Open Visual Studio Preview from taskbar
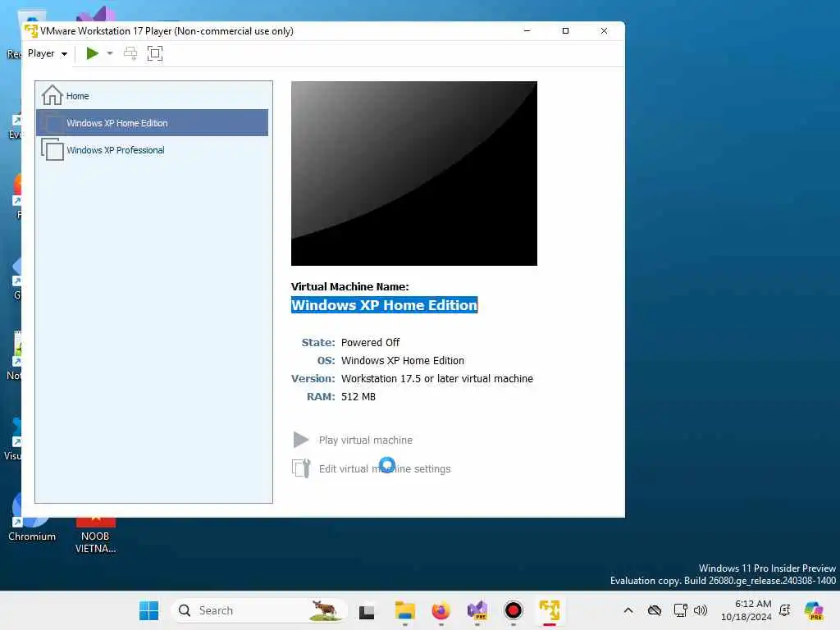Image resolution: width=840 pixels, height=630 pixels. tap(477, 610)
